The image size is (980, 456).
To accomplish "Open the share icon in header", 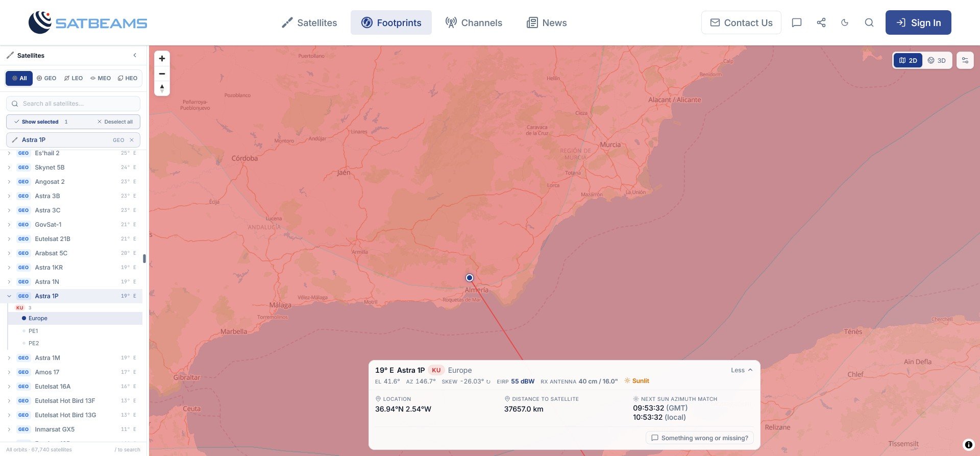I will point(821,22).
